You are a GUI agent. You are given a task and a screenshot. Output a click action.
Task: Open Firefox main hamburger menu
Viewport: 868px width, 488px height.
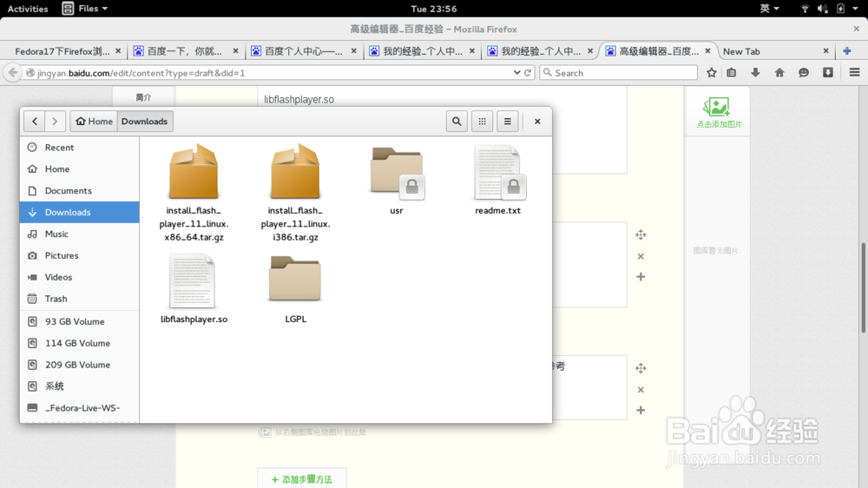tap(854, 73)
